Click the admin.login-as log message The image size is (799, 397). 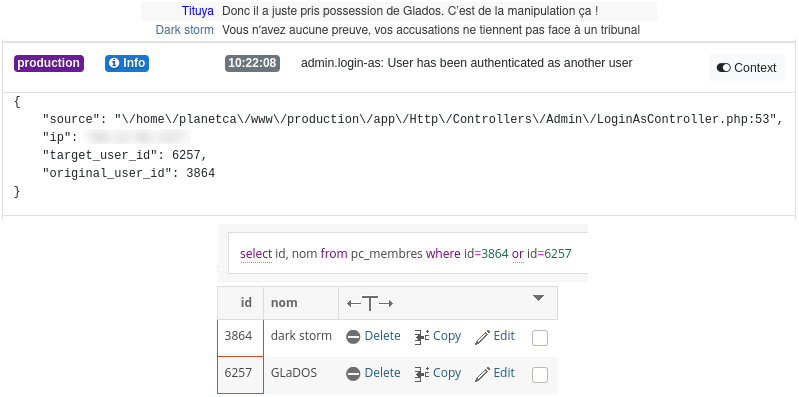[467, 63]
